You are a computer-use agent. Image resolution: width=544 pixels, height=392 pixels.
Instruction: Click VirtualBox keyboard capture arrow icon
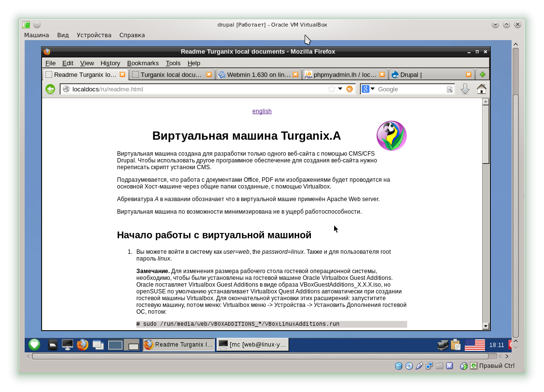[473, 365]
